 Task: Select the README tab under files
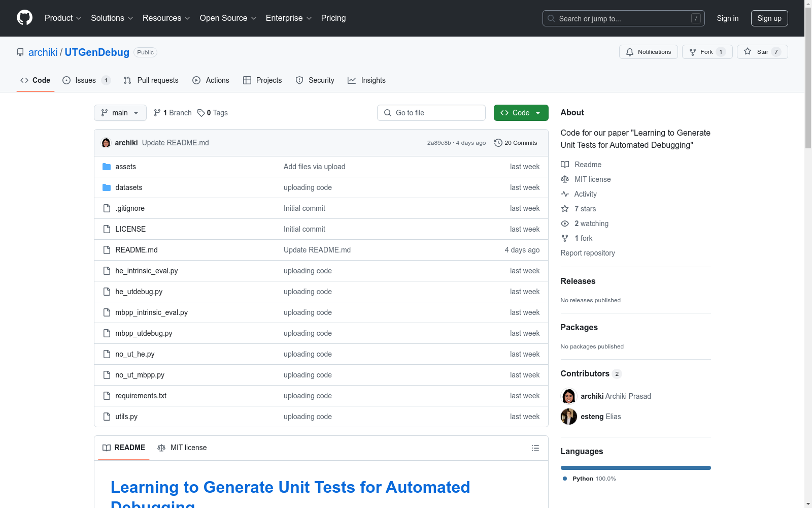[x=124, y=448]
